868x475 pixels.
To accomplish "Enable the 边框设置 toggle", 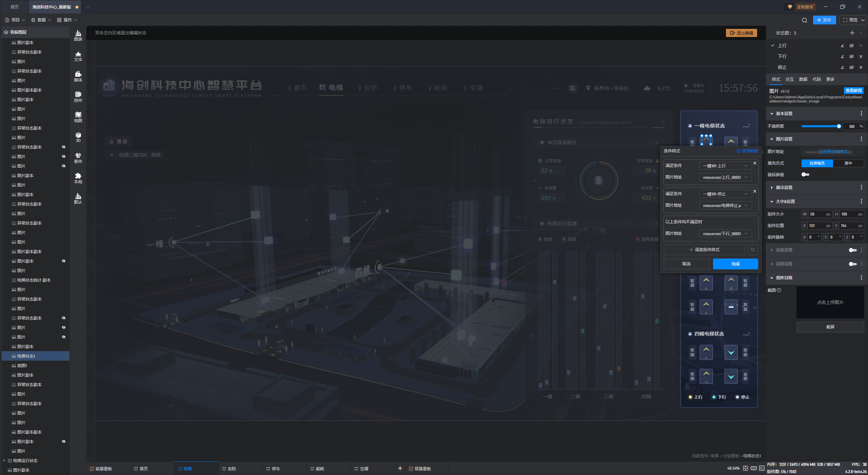I will pyautogui.click(x=852, y=250).
